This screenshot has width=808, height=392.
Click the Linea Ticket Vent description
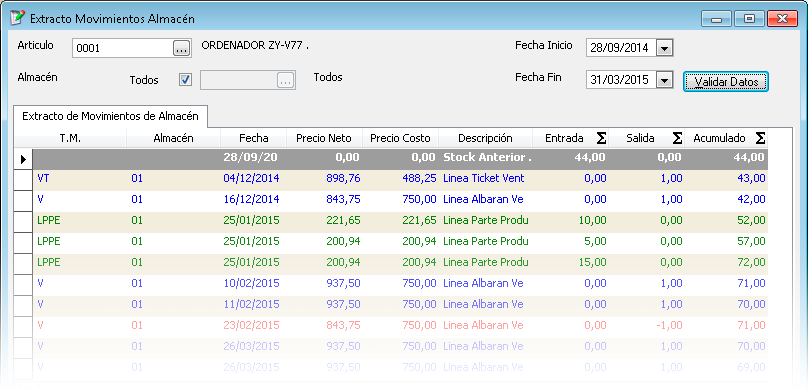[x=484, y=179]
